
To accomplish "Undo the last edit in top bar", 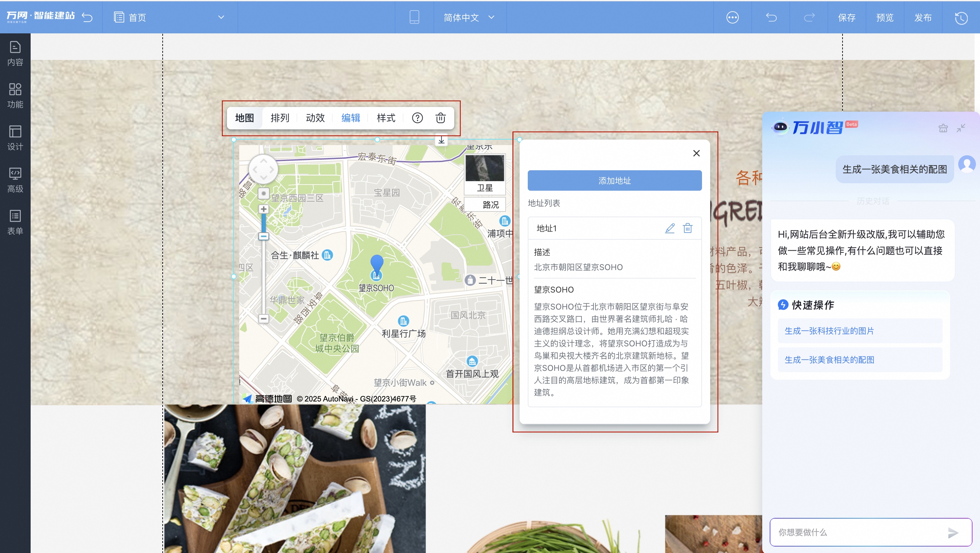I will pos(771,17).
